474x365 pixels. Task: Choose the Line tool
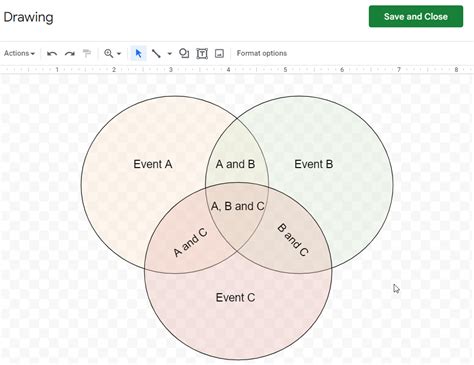point(156,53)
